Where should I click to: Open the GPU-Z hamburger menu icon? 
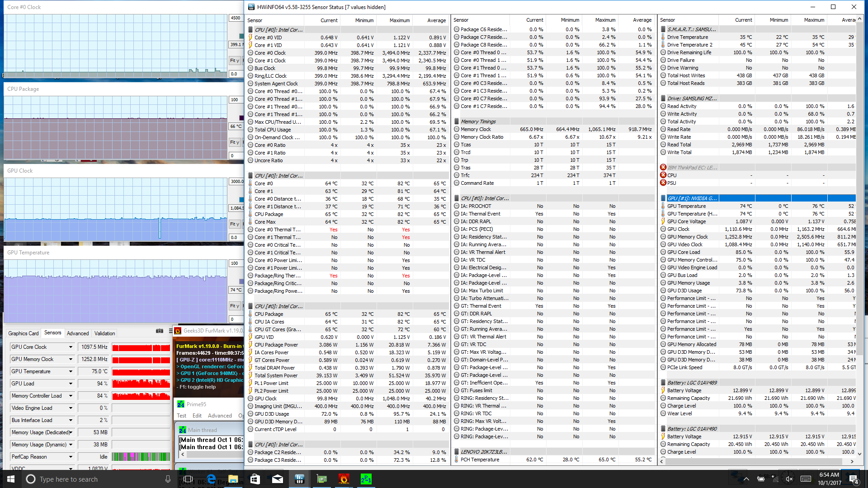(170, 331)
